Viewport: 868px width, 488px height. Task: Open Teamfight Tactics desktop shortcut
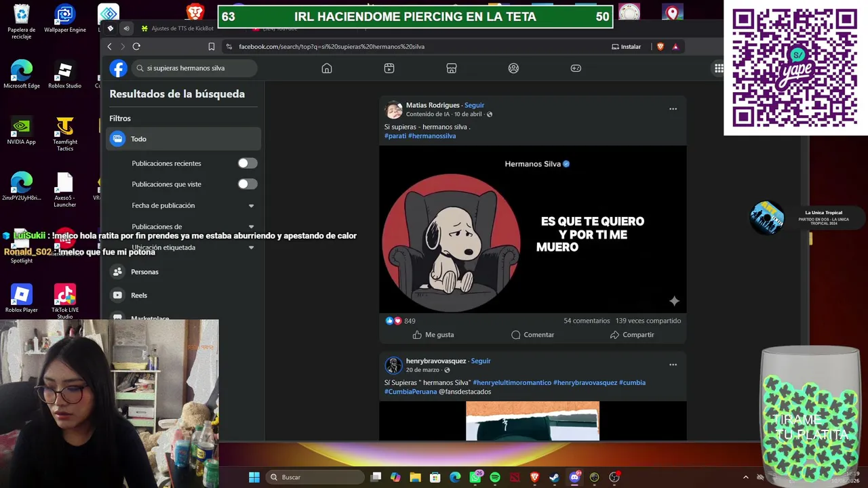pos(64,134)
